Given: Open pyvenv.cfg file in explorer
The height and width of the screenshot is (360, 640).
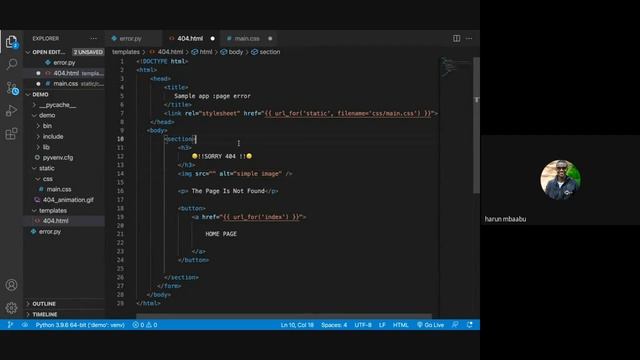Looking at the screenshot, I should [x=58, y=158].
